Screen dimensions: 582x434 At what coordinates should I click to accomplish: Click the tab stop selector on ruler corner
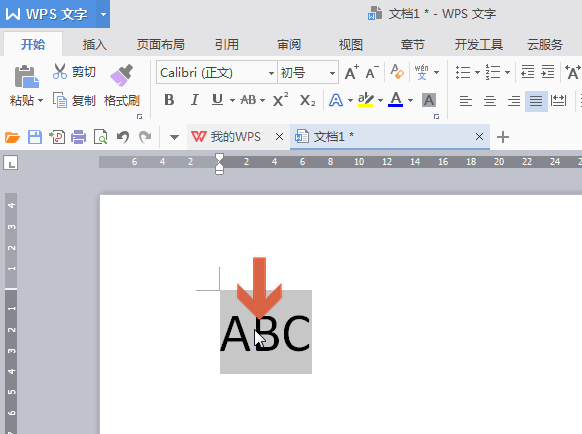(x=11, y=163)
